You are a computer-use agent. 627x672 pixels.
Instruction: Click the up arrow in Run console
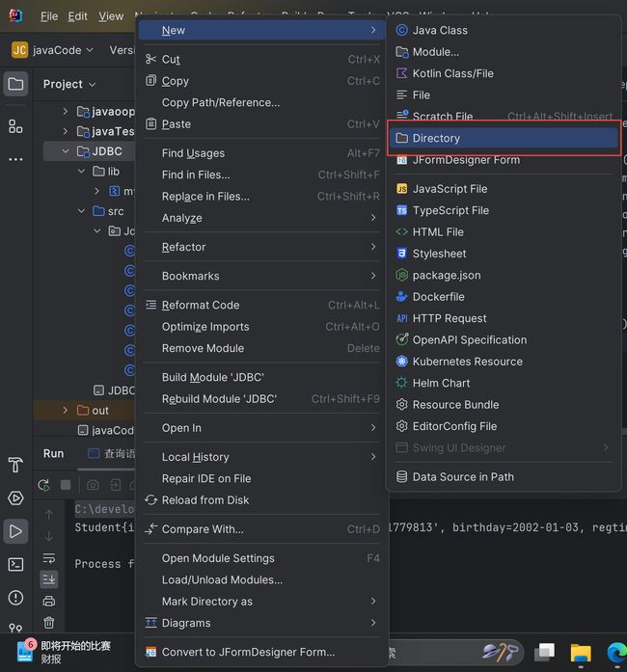[49, 515]
